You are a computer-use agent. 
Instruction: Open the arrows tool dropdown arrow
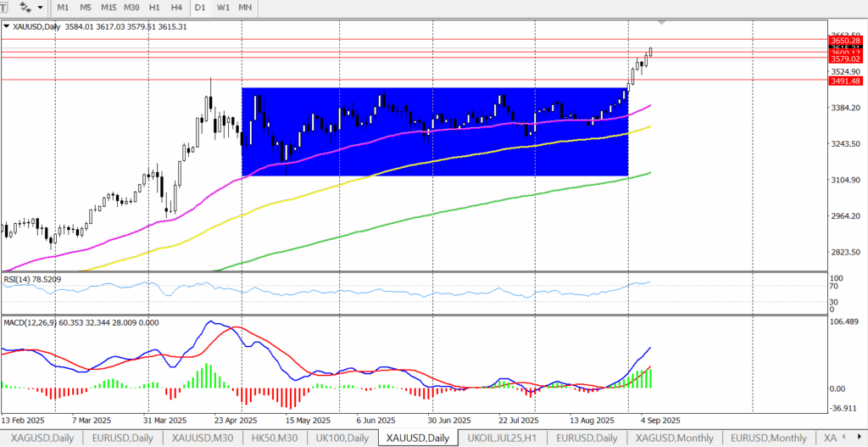41,8
